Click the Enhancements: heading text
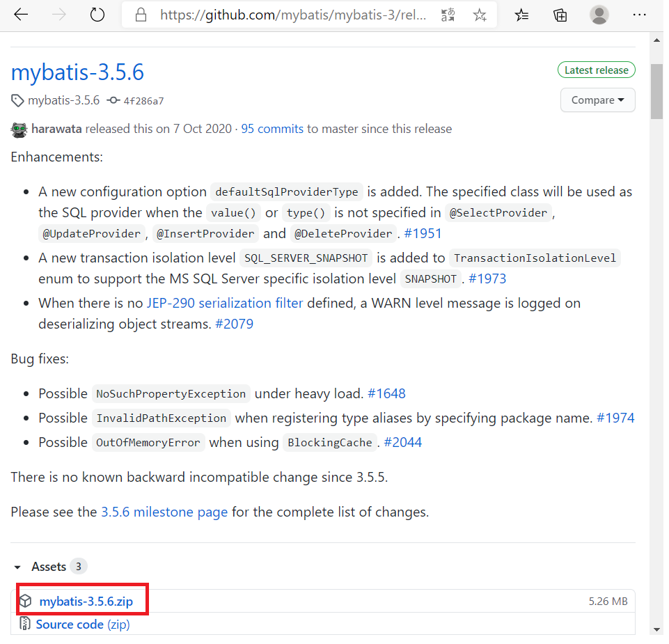 (x=57, y=157)
